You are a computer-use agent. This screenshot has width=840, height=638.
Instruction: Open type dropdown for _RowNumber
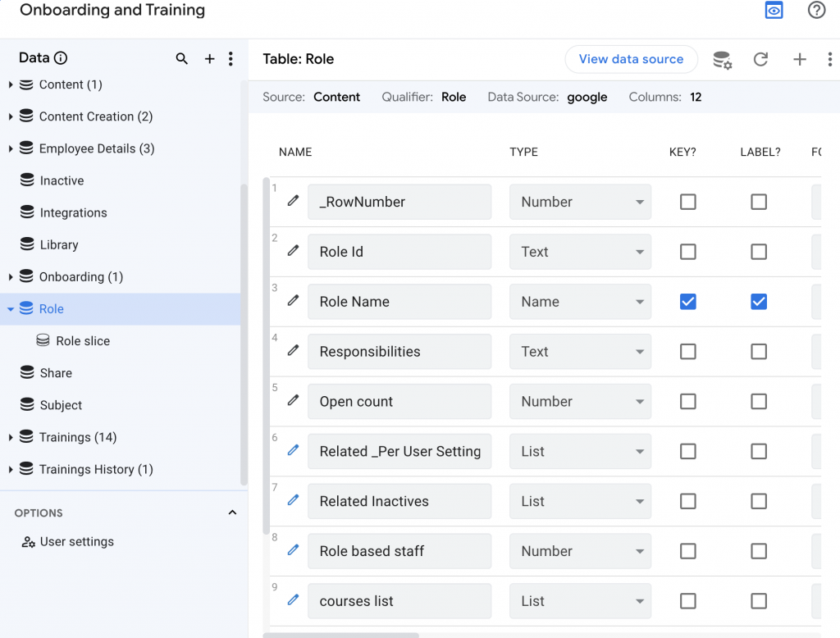coord(580,202)
